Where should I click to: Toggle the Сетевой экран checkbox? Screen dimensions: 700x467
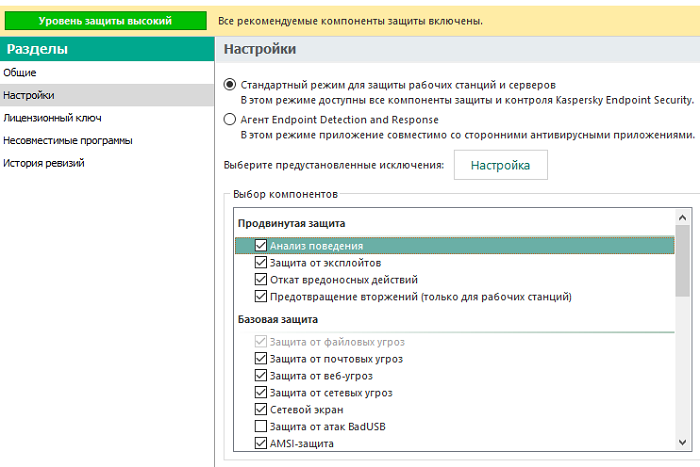[261, 409]
